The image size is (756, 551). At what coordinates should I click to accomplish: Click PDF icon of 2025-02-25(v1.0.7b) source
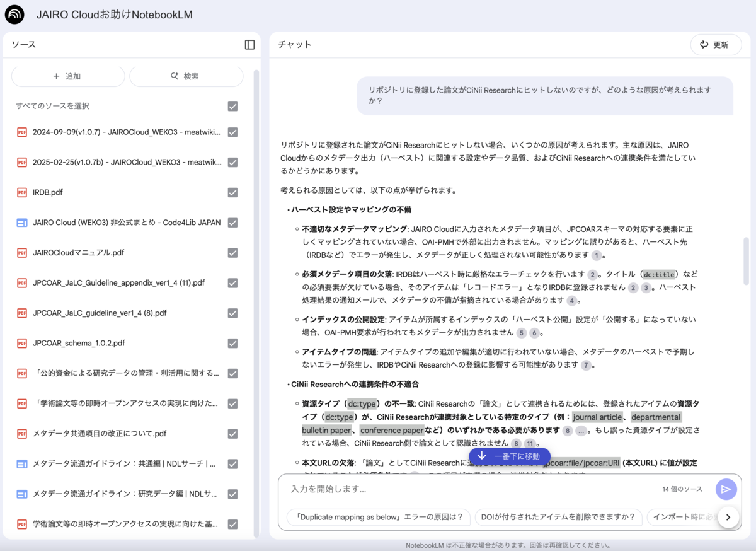[x=22, y=162]
